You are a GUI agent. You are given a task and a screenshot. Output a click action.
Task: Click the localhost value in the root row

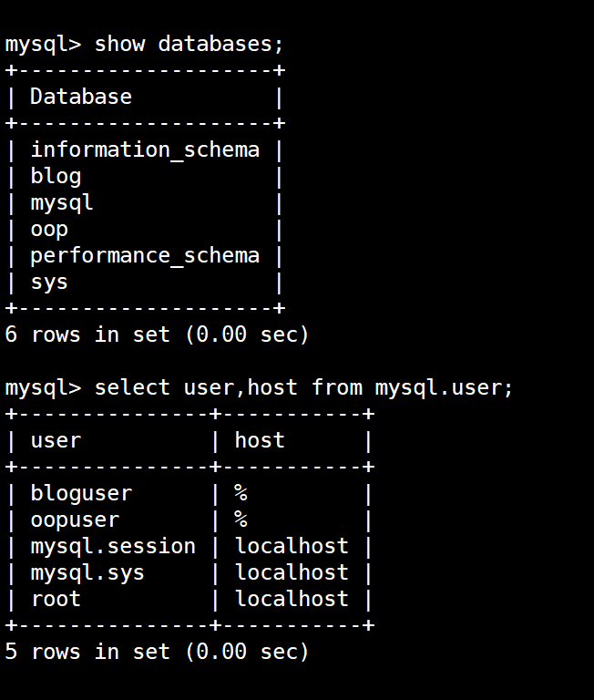coord(292,599)
